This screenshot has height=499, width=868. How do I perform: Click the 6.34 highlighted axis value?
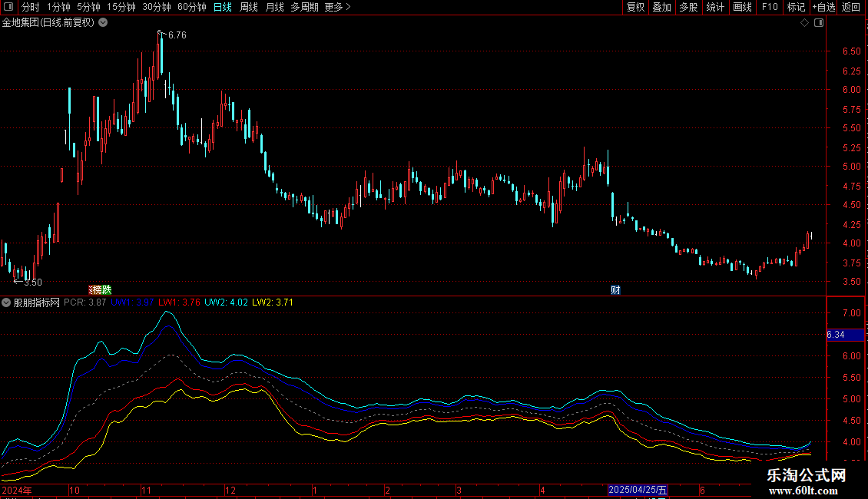845,335
